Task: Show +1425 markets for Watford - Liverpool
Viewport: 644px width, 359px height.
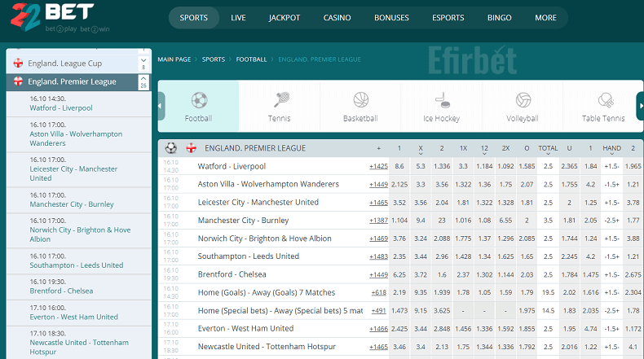Action: 378,166
